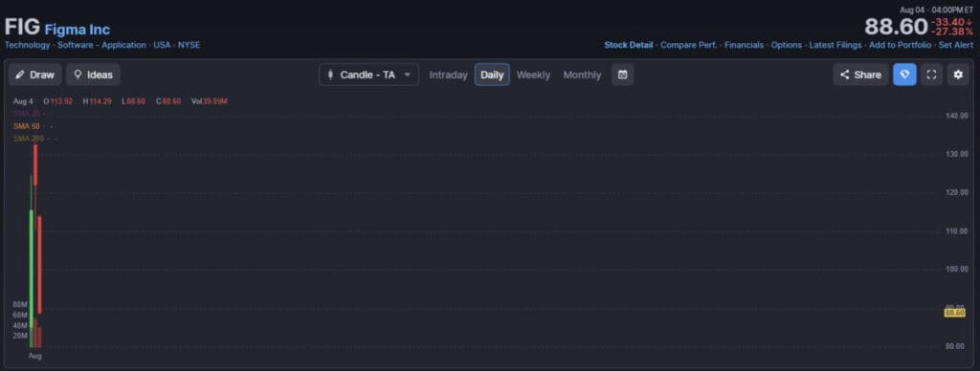This screenshot has height=371, width=980.
Task: Open the Options link
Action: [787, 45]
